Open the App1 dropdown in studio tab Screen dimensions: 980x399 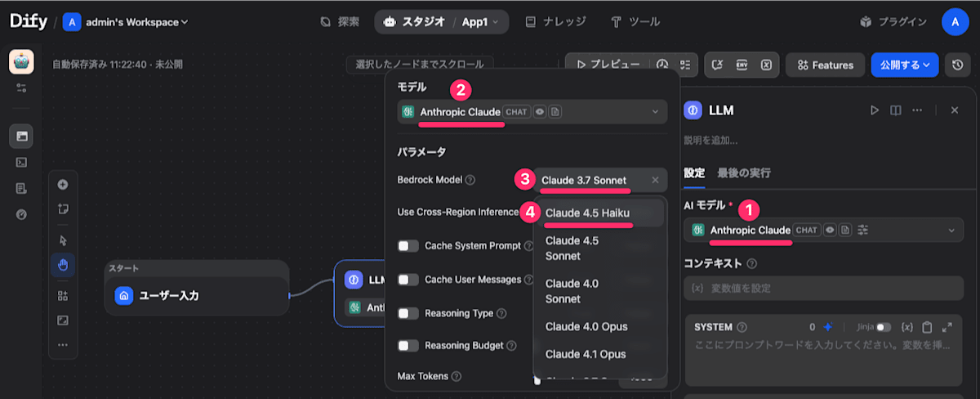482,22
